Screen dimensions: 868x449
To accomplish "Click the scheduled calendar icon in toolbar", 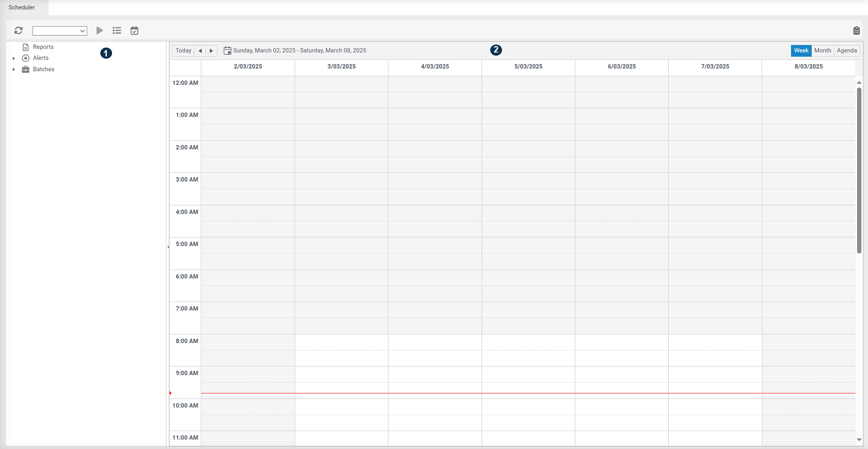I will [134, 30].
